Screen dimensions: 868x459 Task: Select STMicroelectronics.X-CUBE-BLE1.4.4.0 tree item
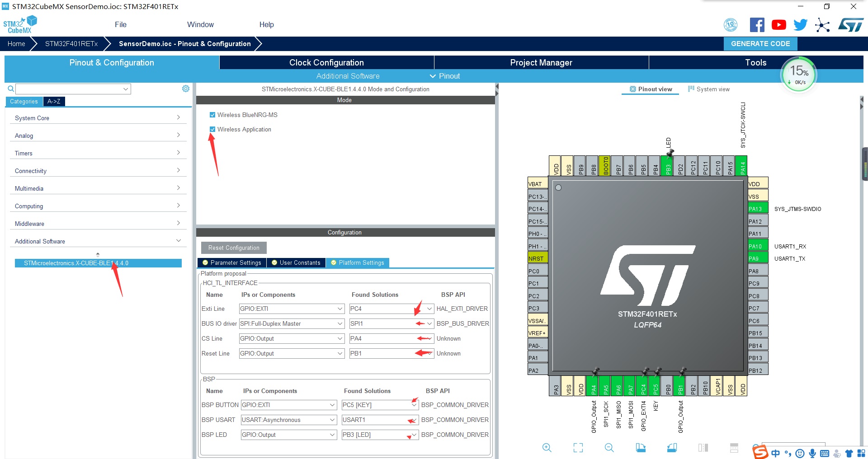coord(98,263)
